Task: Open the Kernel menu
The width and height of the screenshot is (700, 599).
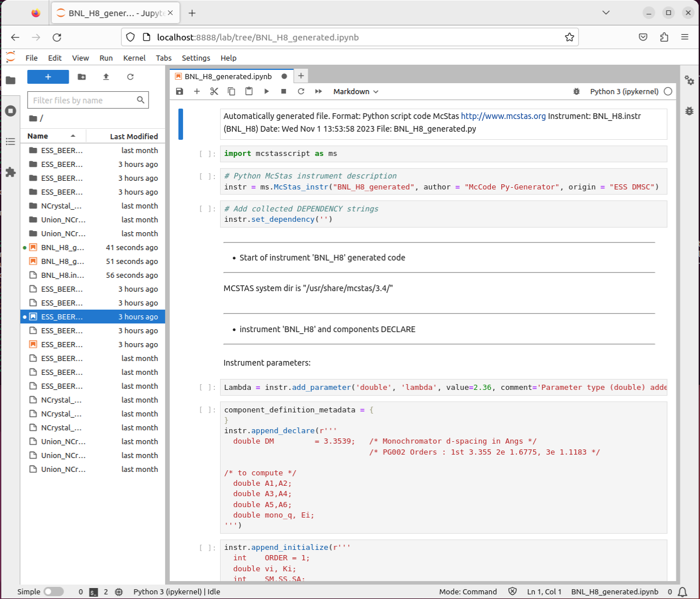Action: click(x=134, y=58)
